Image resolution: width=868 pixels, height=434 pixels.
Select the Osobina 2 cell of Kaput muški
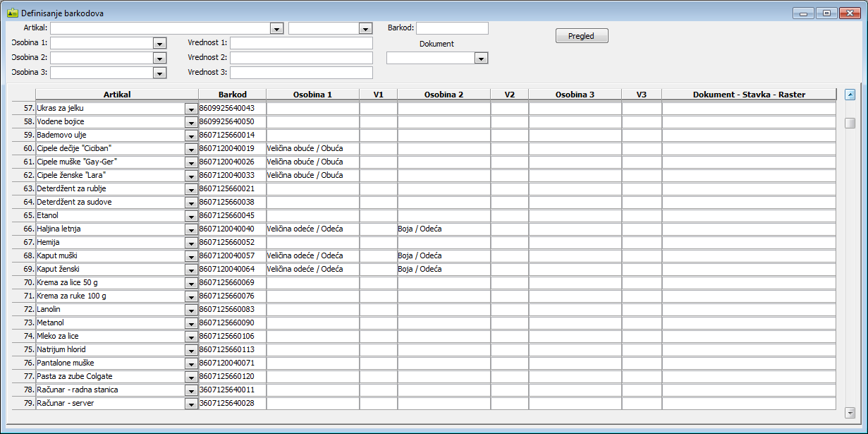(x=444, y=255)
